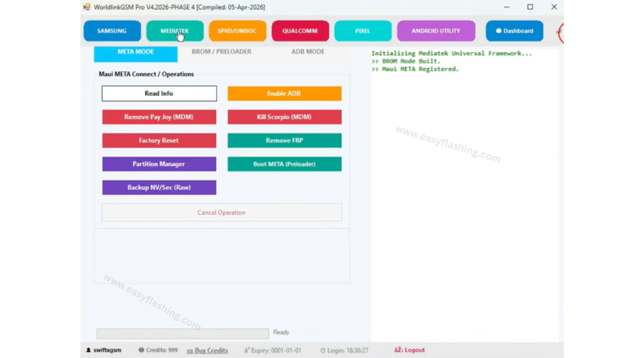Viewport: 644px width, 358px height.
Task: Maximize the WorldlinkGSM window
Action: [530, 7]
